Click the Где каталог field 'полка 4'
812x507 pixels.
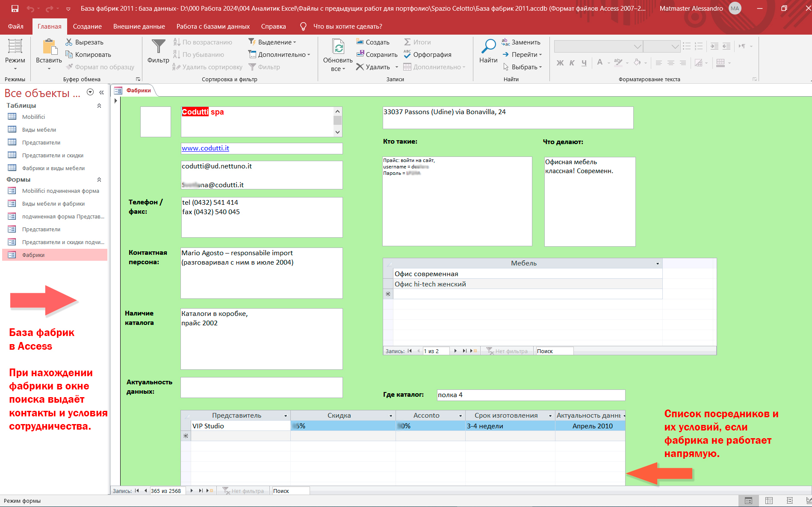(530, 395)
